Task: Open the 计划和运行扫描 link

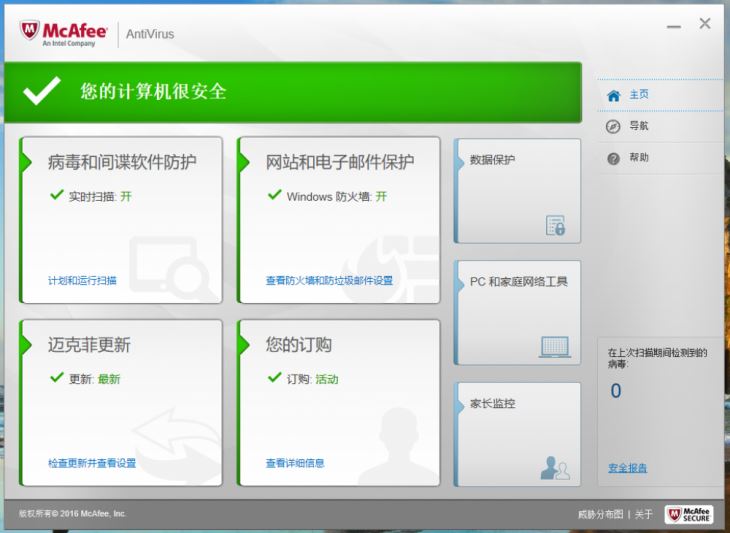Action: (82, 280)
